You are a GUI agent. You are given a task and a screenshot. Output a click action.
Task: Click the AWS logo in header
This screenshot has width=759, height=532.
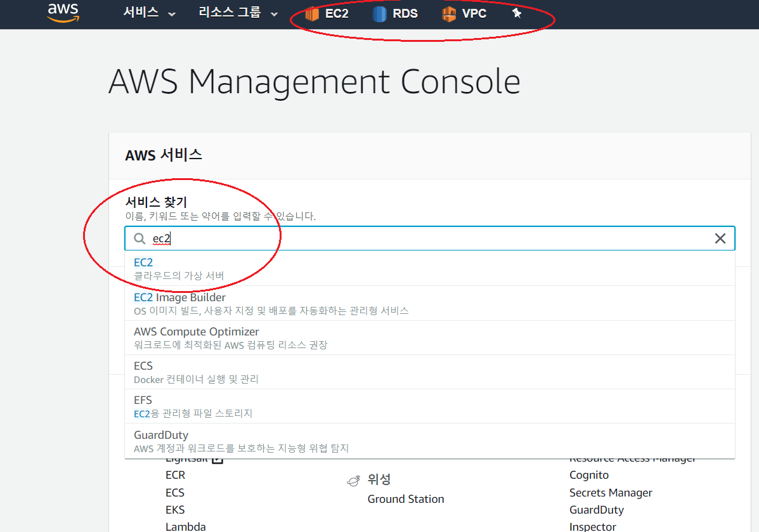tap(63, 13)
